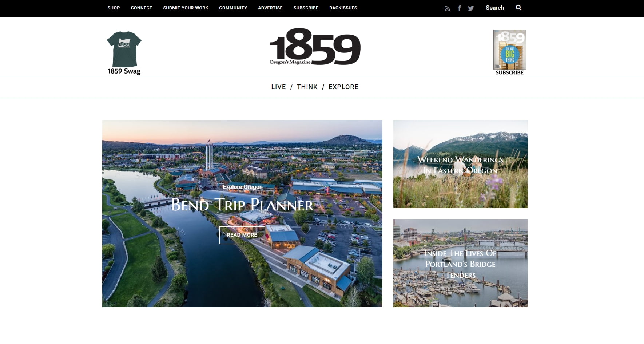Click the 1859 Oregon's Magazine logo
This screenshot has width=644, height=344.
315,47
